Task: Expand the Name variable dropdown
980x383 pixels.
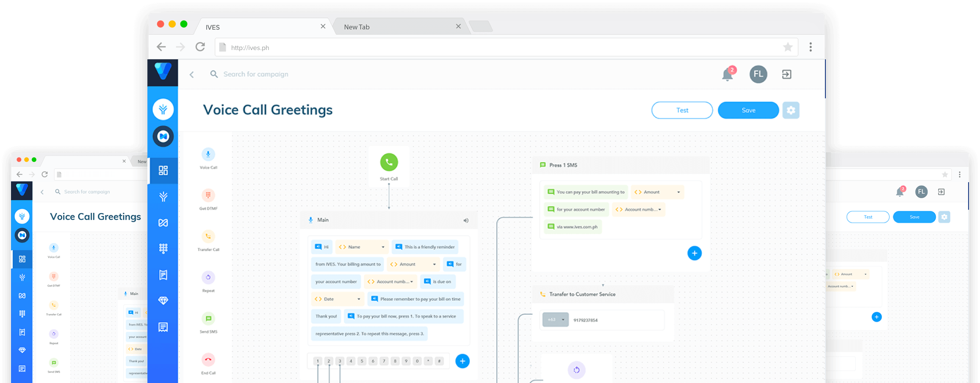Action: [x=383, y=247]
